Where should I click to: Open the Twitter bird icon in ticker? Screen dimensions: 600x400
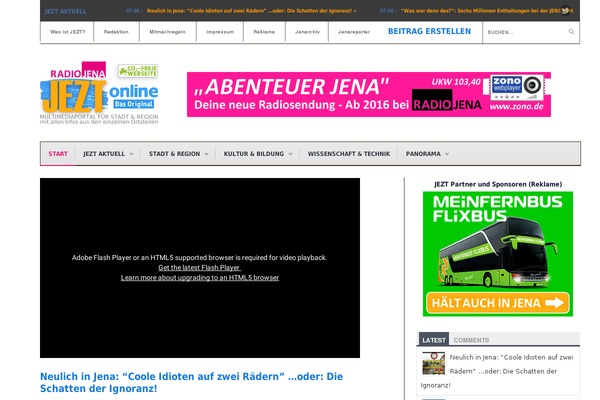click(565, 11)
